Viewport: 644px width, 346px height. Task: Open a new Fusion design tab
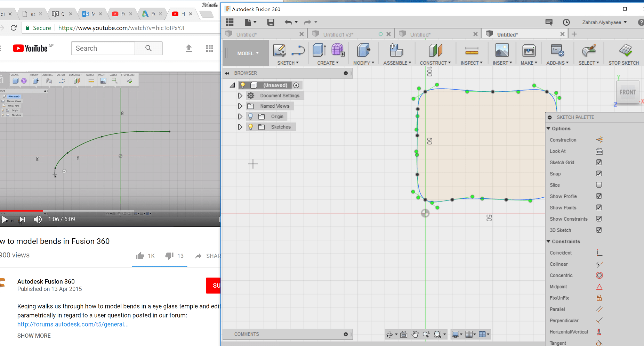pos(574,34)
